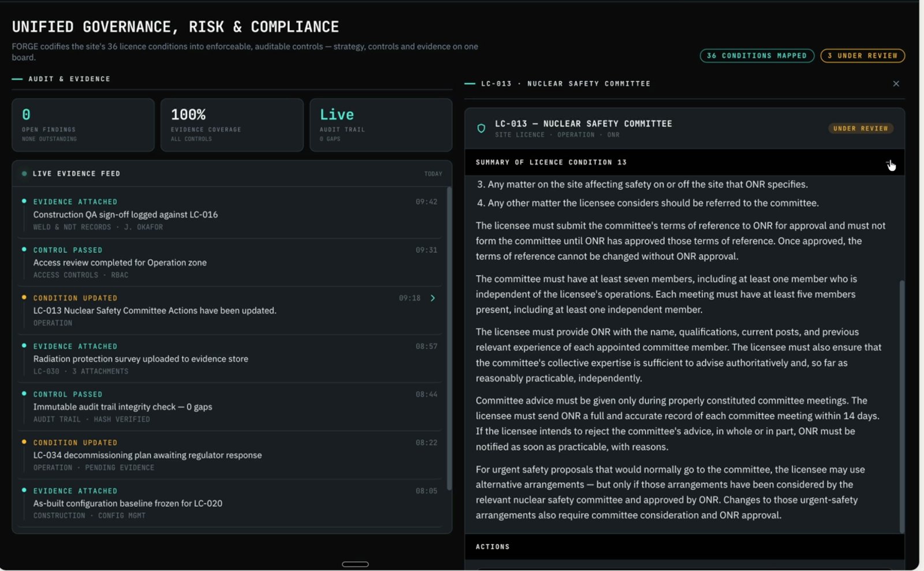This screenshot has width=924, height=571.
Task: Open the Live Audit Trail card
Action: click(x=381, y=125)
